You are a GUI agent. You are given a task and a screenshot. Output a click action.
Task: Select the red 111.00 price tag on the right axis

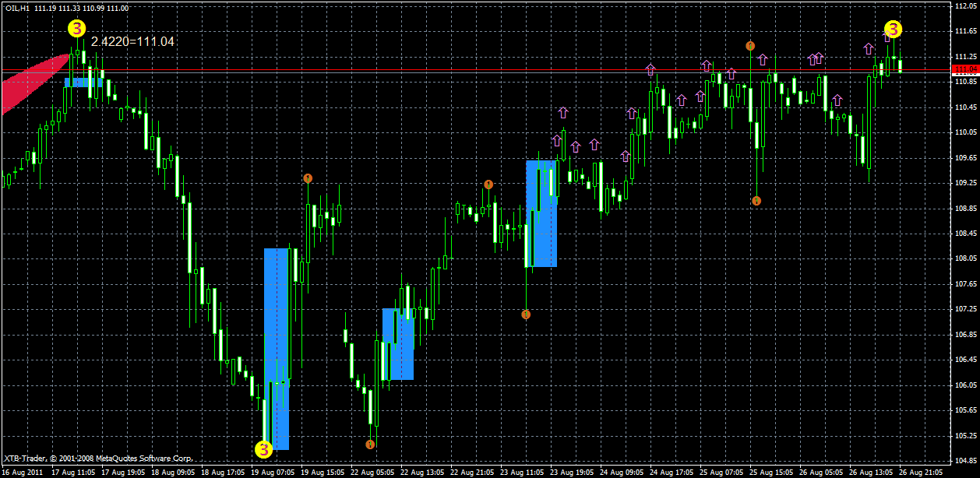964,69
